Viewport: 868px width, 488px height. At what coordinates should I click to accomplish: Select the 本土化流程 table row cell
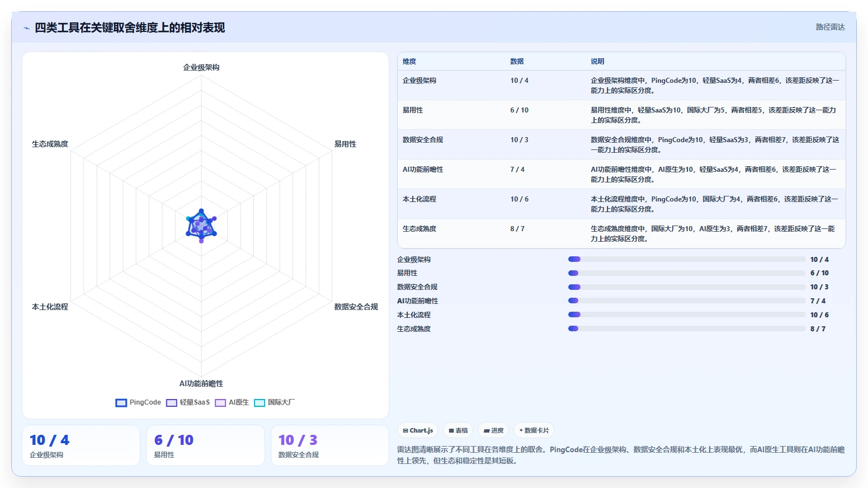[x=419, y=199]
